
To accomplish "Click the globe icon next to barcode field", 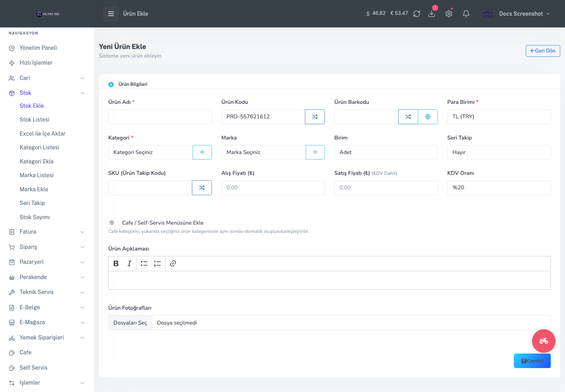I will tap(428, 117).
